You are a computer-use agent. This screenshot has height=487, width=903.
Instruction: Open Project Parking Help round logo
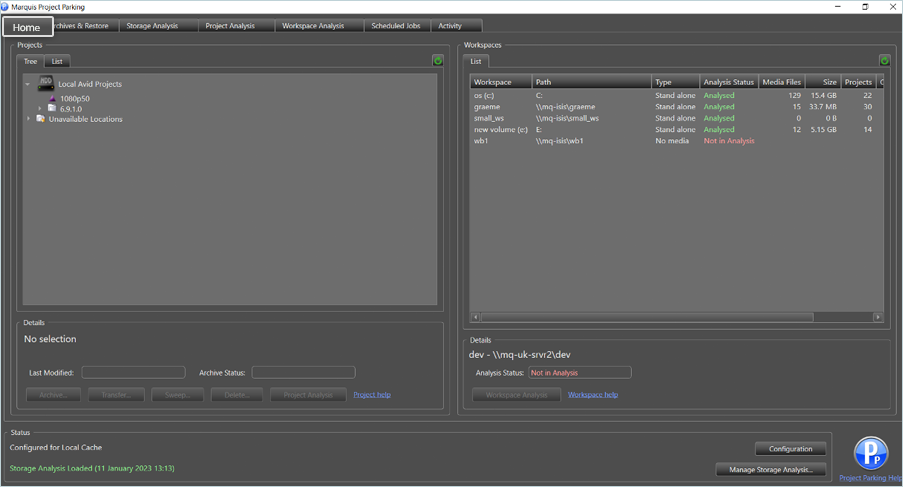click(871, 453)
